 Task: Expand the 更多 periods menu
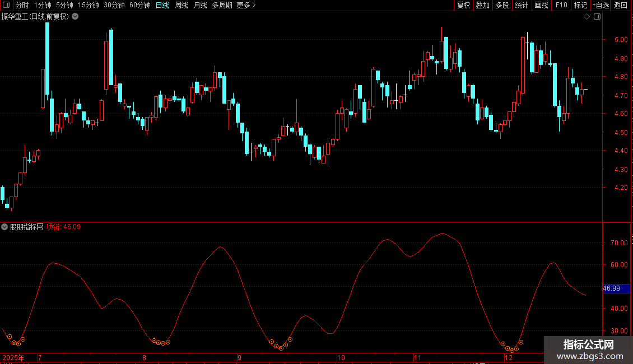(246, 5)
